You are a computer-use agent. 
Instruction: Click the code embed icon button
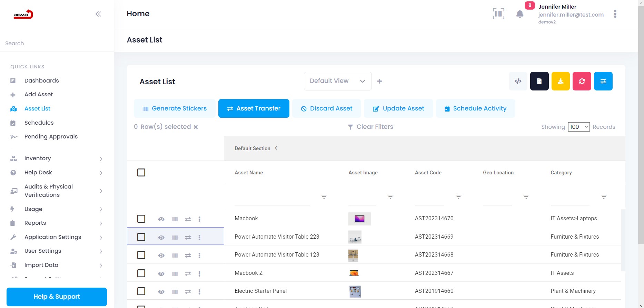point(518,81)
